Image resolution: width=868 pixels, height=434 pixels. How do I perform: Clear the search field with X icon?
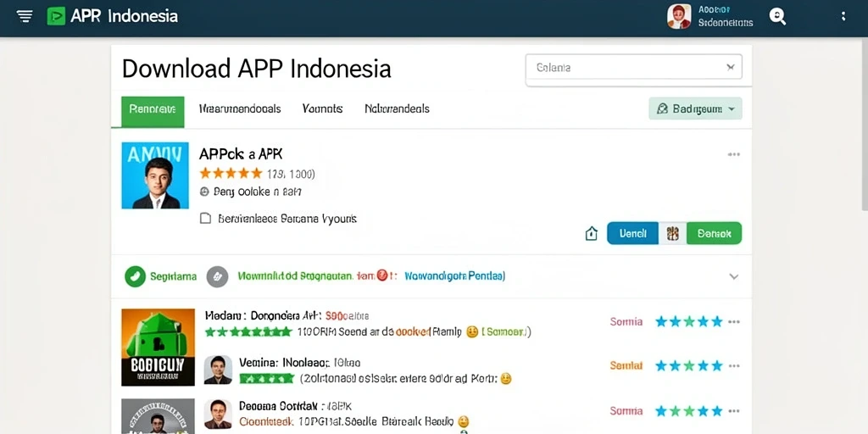coord(730,68)
